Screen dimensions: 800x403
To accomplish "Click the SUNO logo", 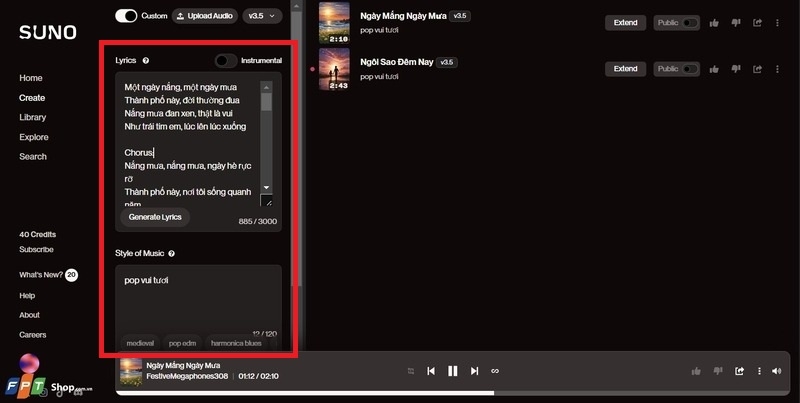I will pos(47,32).
